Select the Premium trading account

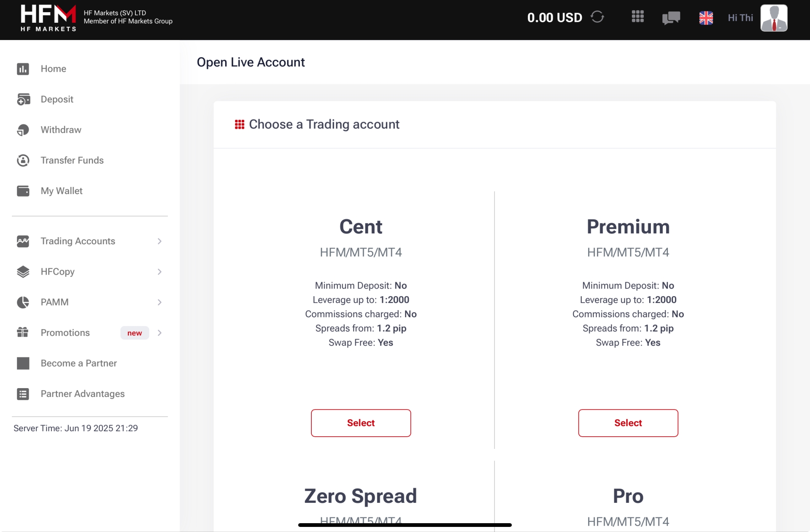coord(628,423)
